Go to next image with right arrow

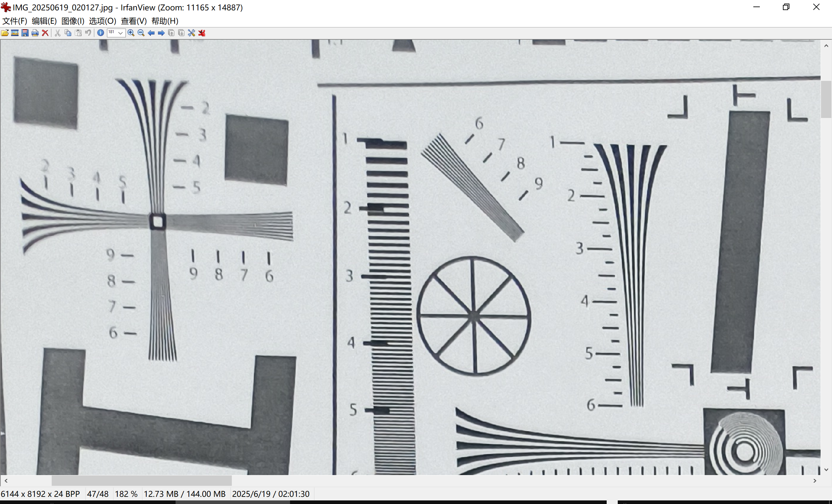(161, 33)
